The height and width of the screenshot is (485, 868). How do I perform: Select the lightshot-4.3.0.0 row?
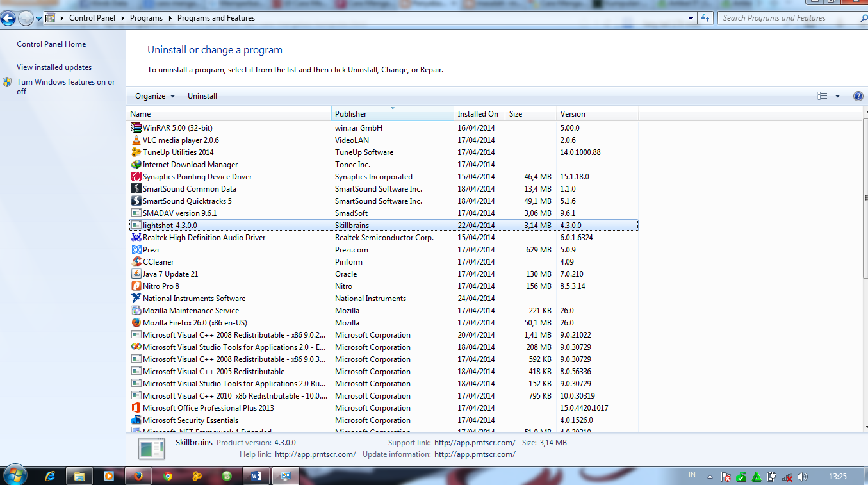383,226
